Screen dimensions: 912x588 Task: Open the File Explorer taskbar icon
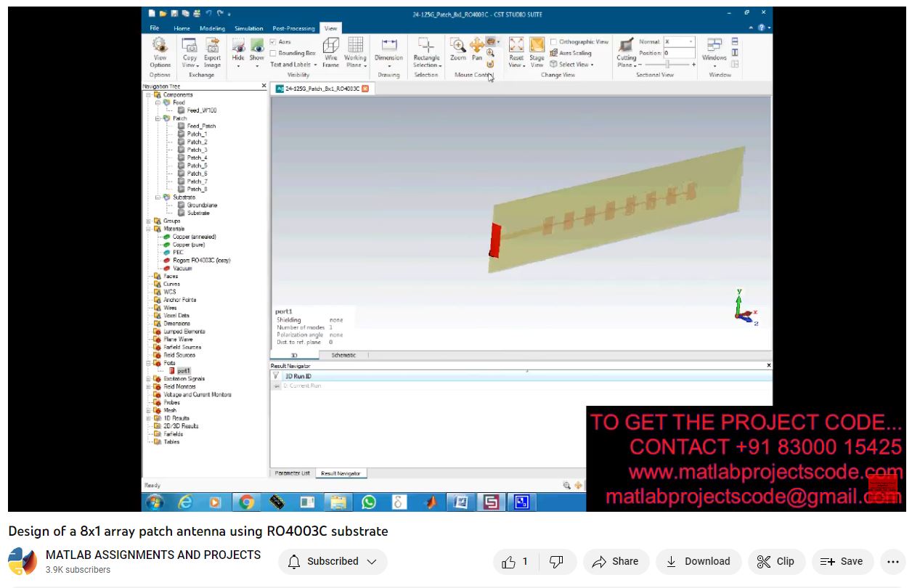tap(338, 502)
